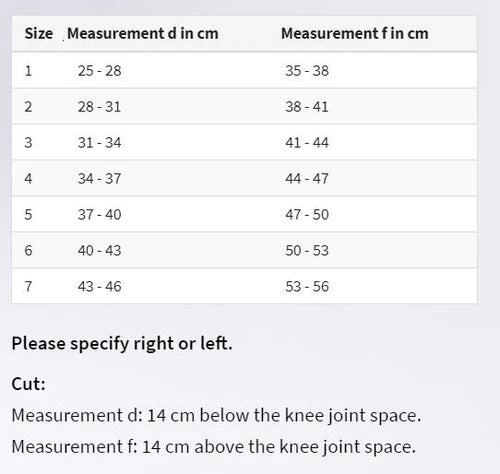Image resolution: width=500 pixels, height=474 pixels.
Task: Select the 44 - 47 measurement cell
Action: (307, 179)
